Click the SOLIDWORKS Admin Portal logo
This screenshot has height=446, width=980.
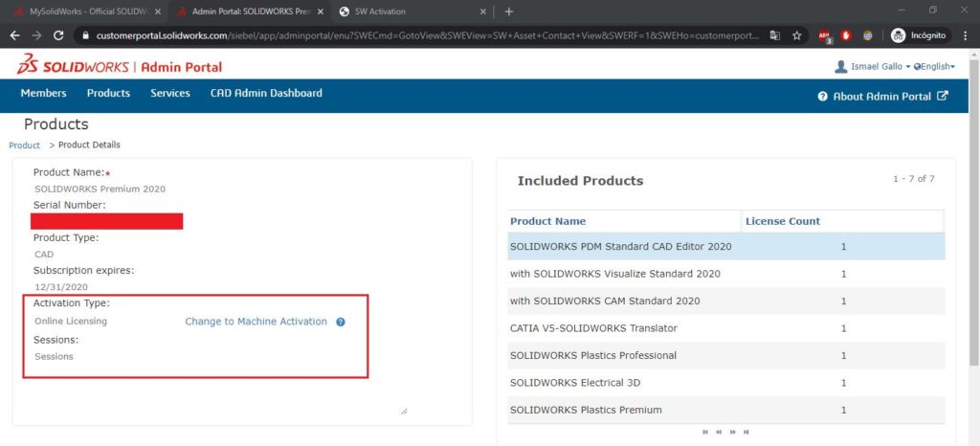[120, 65]
